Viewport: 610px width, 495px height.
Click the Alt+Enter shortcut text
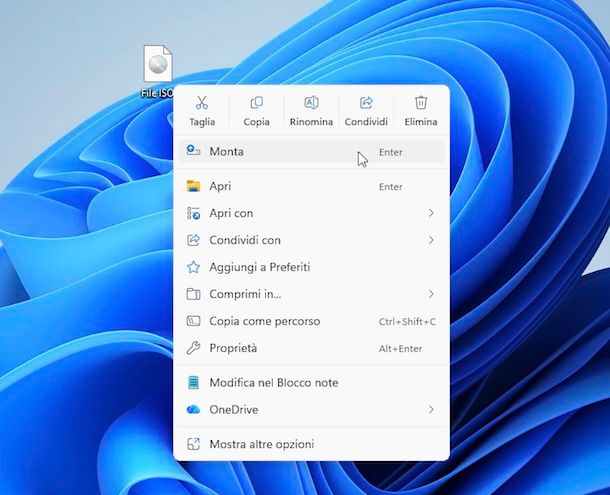[400, 348]
